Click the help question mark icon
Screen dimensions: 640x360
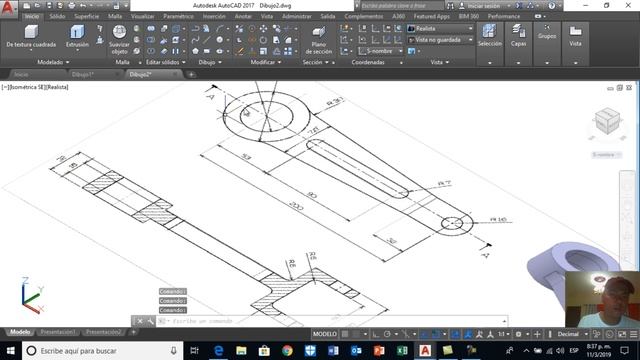tap(552, 6)
